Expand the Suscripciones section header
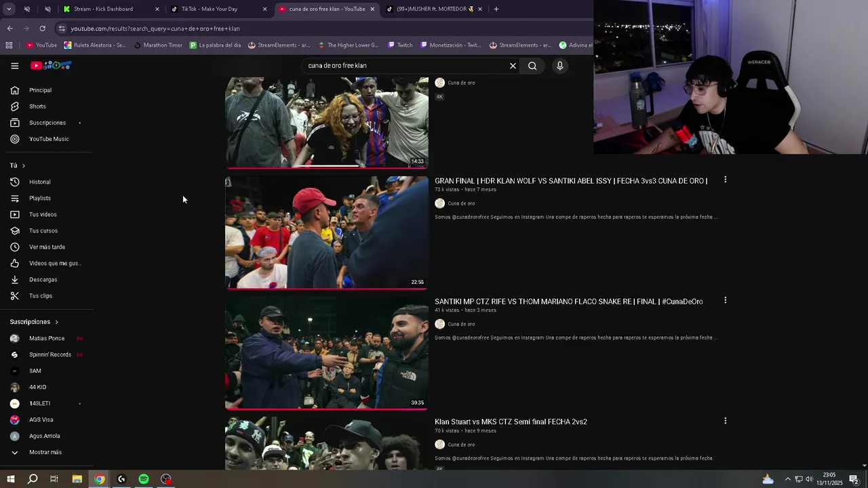 click(34, 322)
